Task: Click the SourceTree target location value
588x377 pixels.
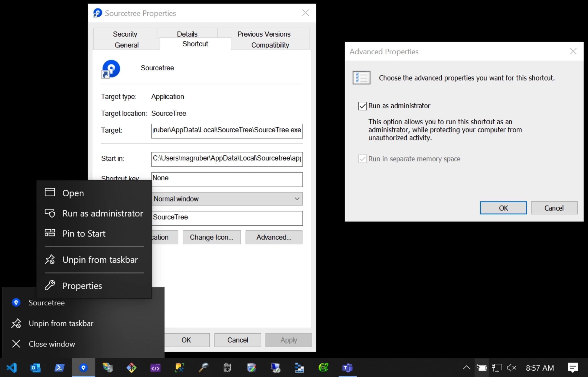Action: coord(169,113)
